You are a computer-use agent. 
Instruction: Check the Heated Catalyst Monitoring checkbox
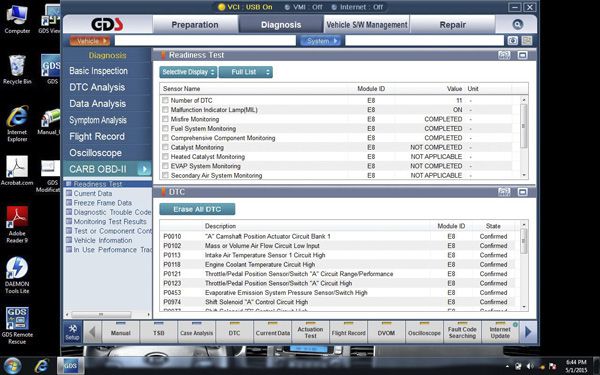(x=165, y=157)
